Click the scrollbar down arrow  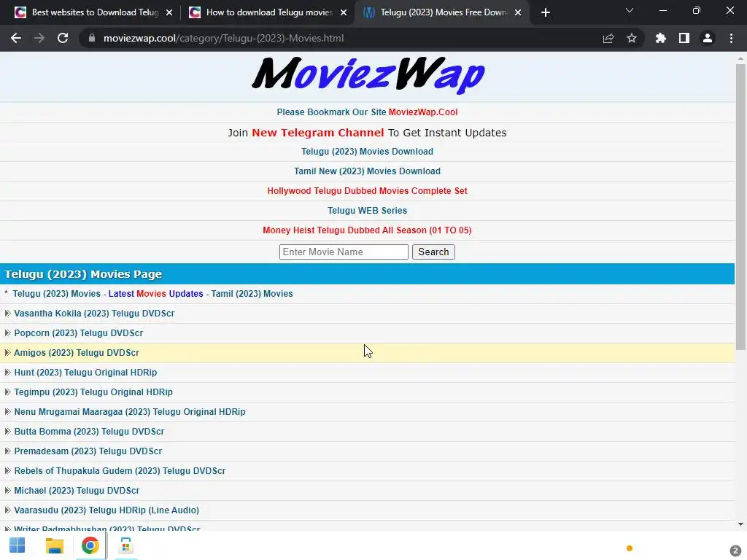(x=740, y=525)
